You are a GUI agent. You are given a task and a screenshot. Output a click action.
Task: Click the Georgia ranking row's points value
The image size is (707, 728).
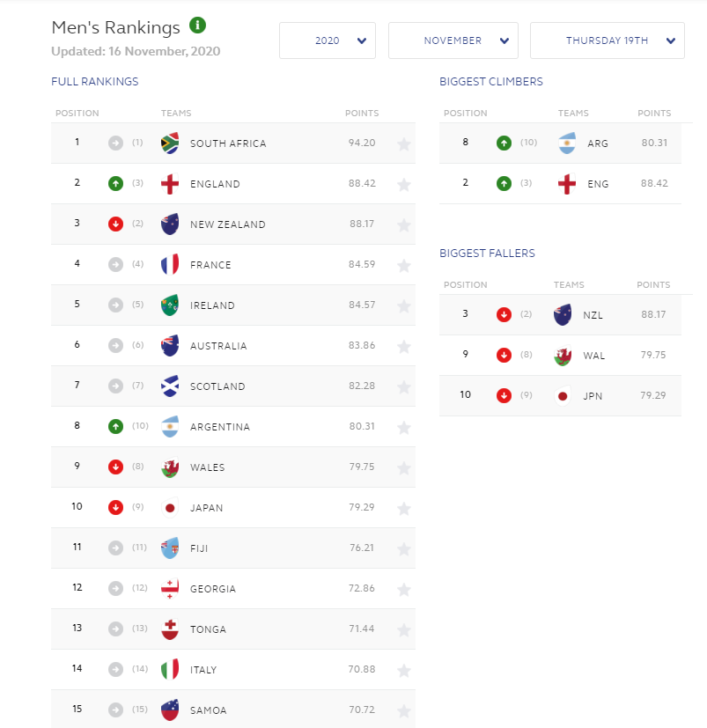pyautogui.click(x=362, y=589)
